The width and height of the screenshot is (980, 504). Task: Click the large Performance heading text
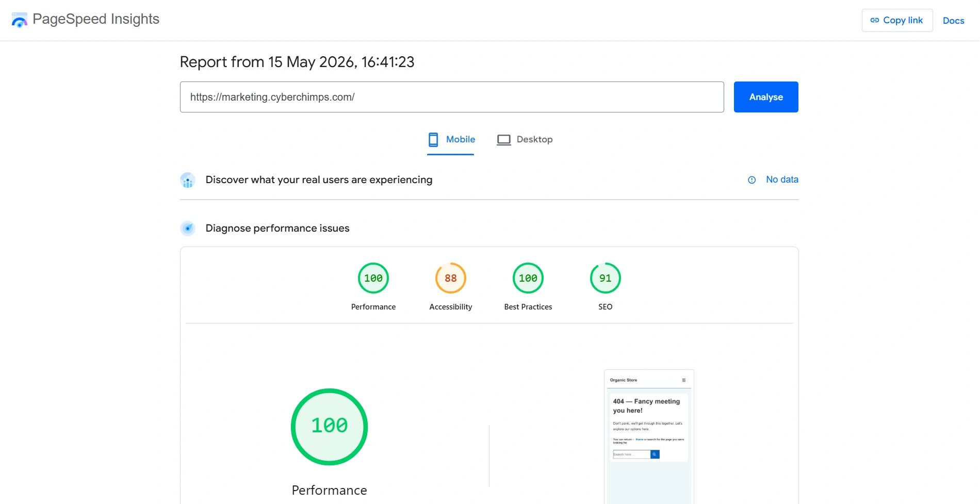click(330, 490)
